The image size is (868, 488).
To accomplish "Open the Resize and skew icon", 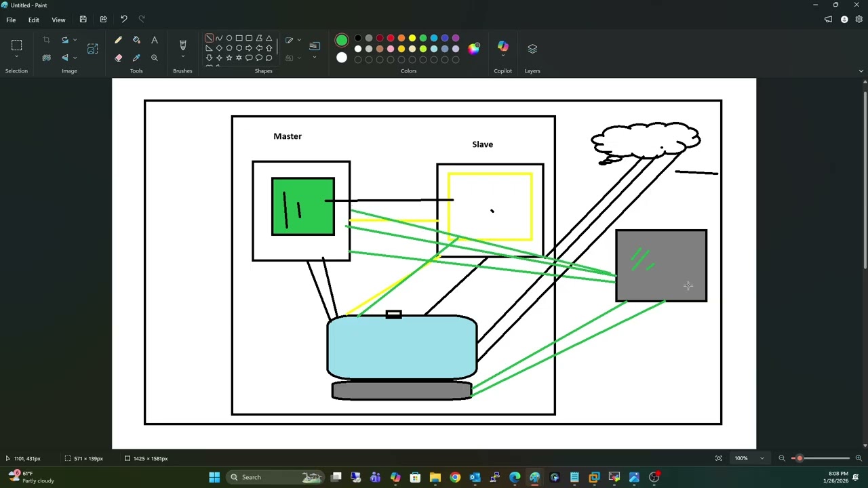I will (93, 49).
